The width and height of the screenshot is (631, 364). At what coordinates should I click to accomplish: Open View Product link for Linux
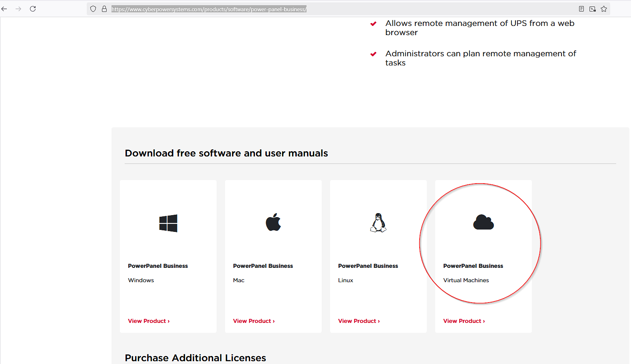(x=359, y=321)
